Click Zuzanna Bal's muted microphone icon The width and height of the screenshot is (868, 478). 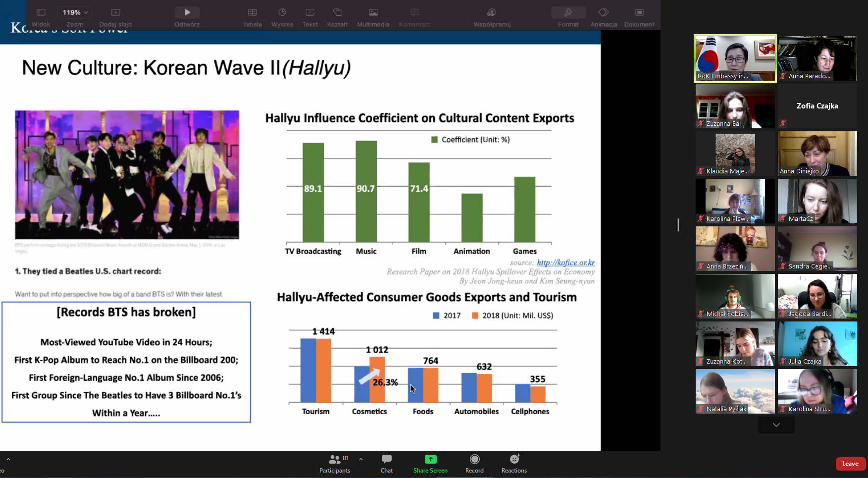click(x=701, y=124)
